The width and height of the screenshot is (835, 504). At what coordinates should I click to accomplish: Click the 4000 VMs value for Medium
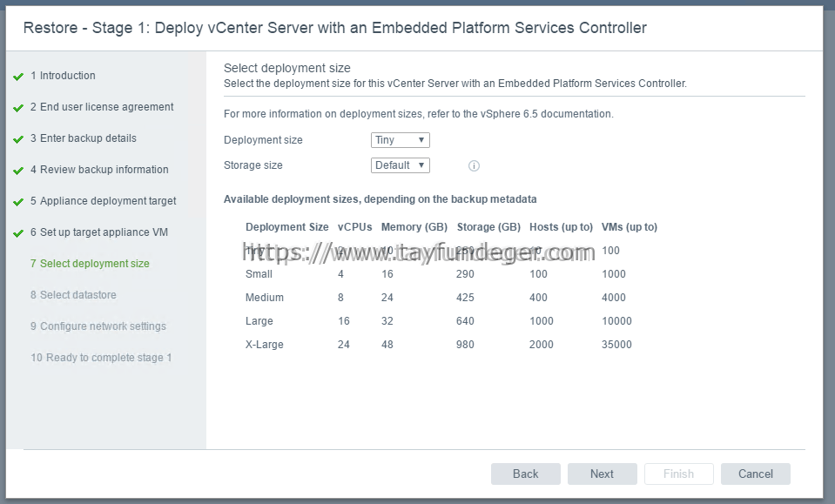click(614, 298)
